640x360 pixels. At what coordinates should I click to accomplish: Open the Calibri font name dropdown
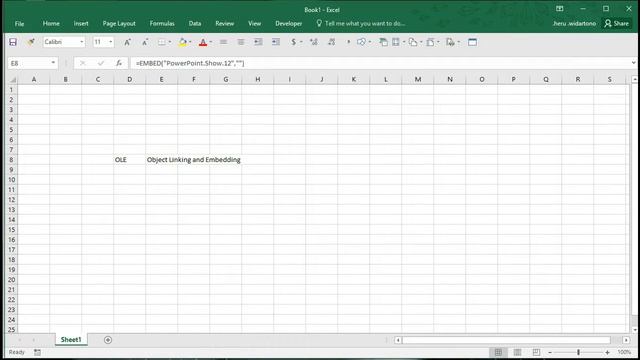point(82,42)
